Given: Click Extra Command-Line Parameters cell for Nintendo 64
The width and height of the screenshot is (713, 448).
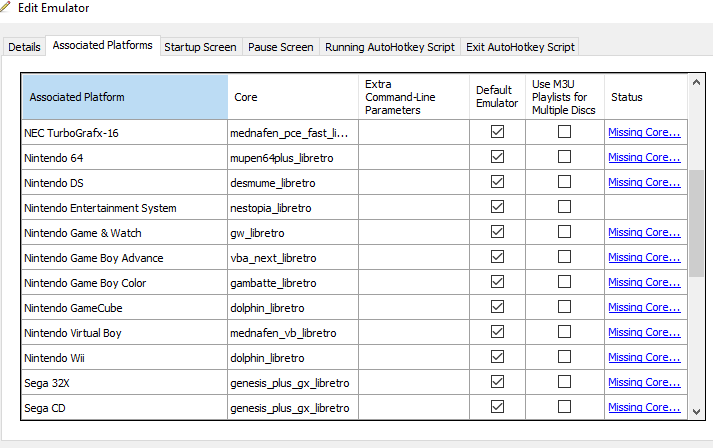Looking at the screenshot, I should tap(414, 157).
